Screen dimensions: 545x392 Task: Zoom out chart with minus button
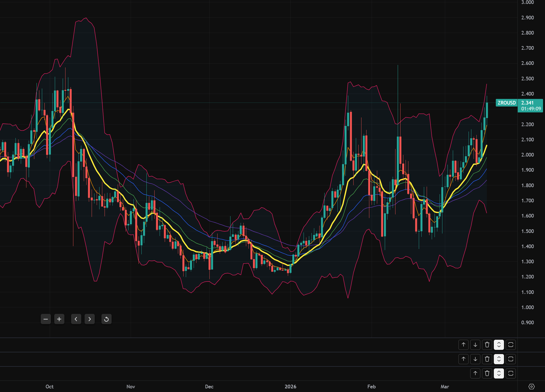pos(46,319)
